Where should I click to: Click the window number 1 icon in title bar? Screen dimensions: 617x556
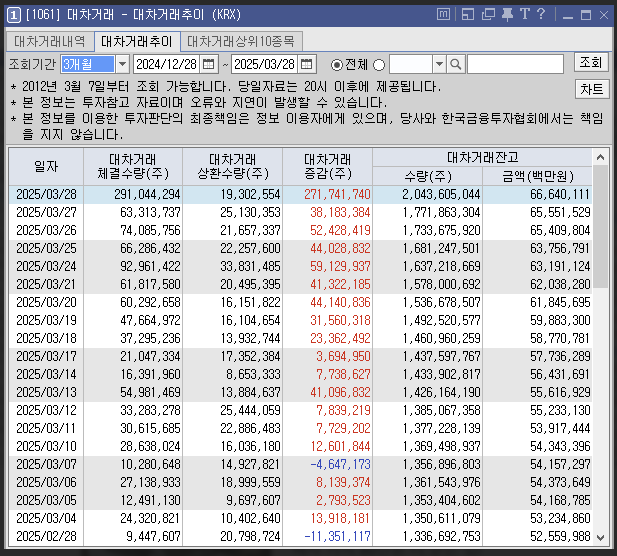coord(14,15)
